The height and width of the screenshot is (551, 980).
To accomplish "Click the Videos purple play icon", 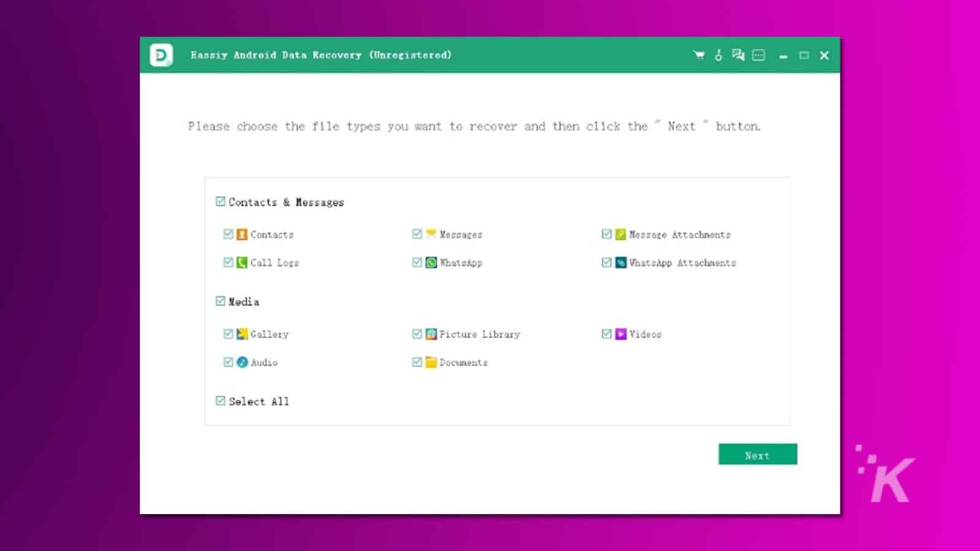I will point(620,334).
